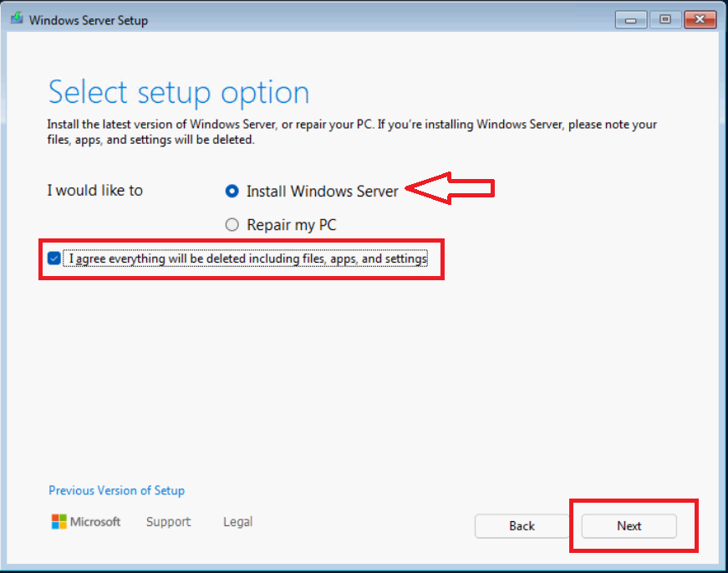Open the Previous Version of Setup link

(116, 491)
